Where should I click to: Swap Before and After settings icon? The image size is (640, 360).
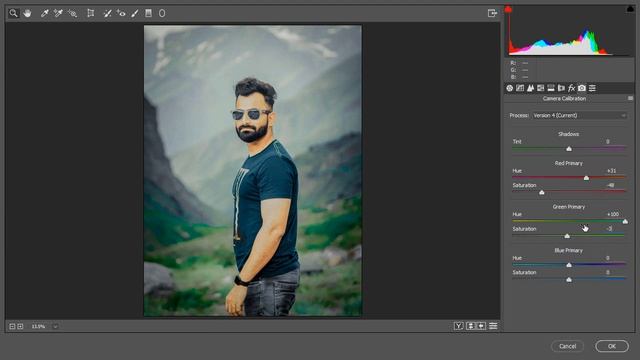pos(471,326)
